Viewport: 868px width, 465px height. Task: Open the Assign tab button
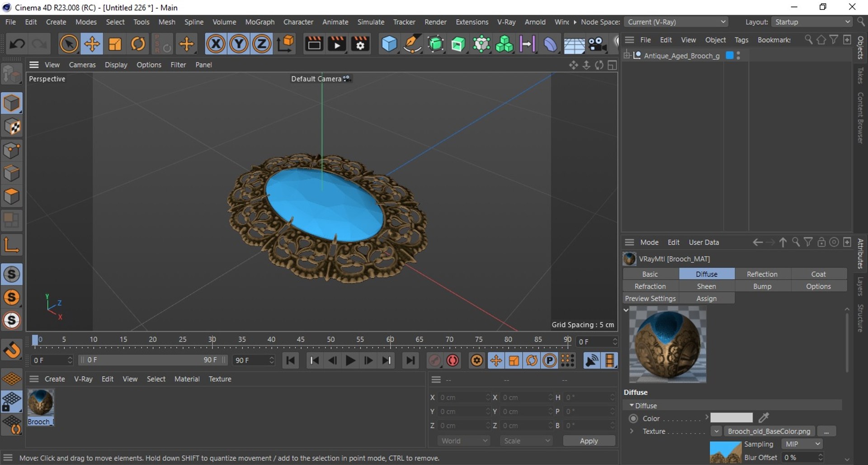pyautogui.click(x=707, y=299)
